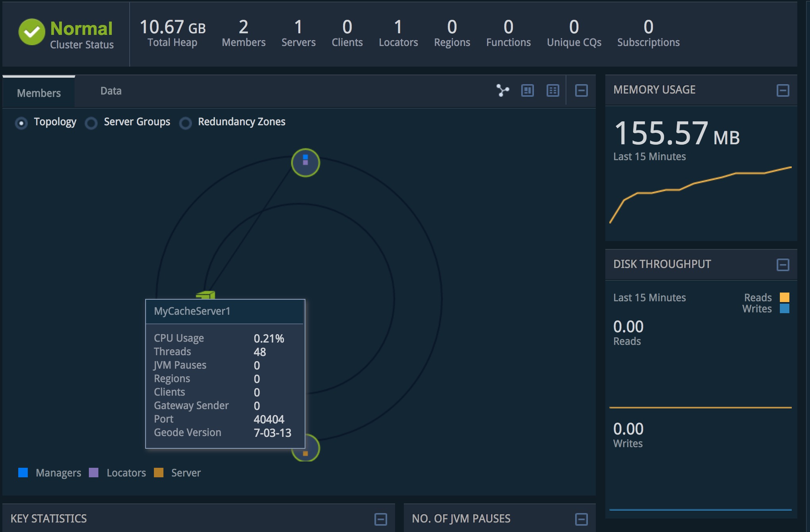
Task: Click the Reads orange legend swatch
Action: point(784,297)
